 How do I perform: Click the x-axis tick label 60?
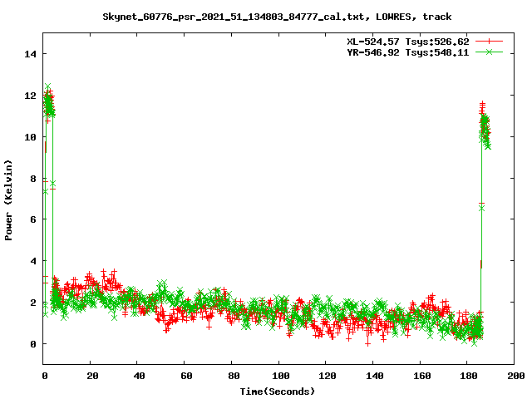tap(186, 376)
